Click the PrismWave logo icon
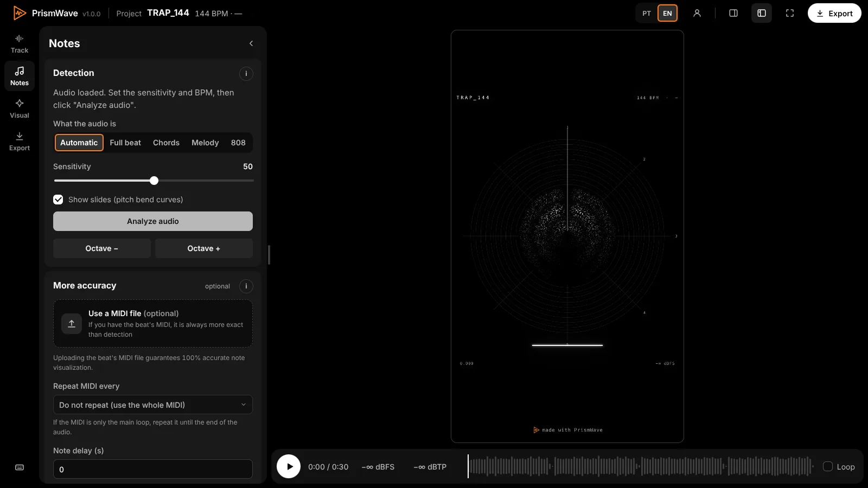 coord(20,13)
